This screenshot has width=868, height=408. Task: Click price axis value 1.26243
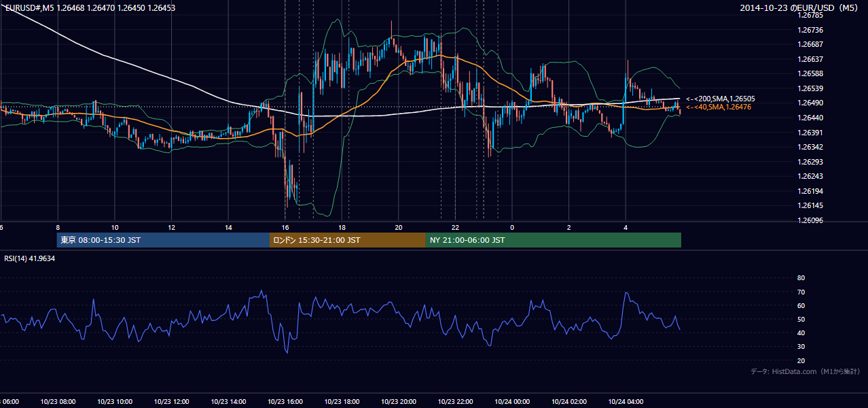[x=810, y=176]
